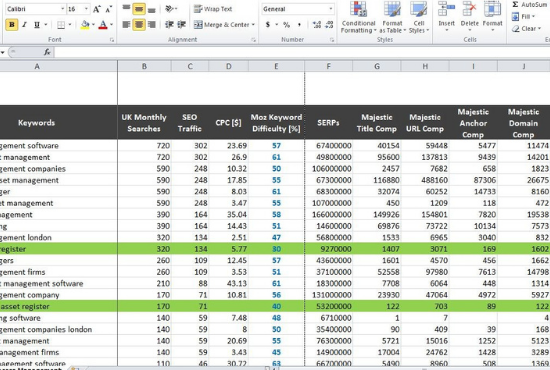This screenshot has height=370, width=550.
Task: Select column H header
Action: (425, 66)
